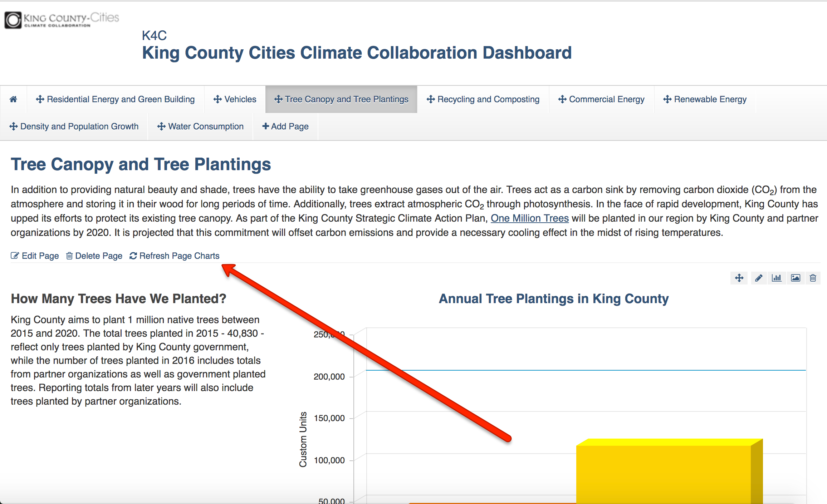The image size is (827, 504).
Task: Select the Commercial Energy tab
Action: tap(601, 99)
